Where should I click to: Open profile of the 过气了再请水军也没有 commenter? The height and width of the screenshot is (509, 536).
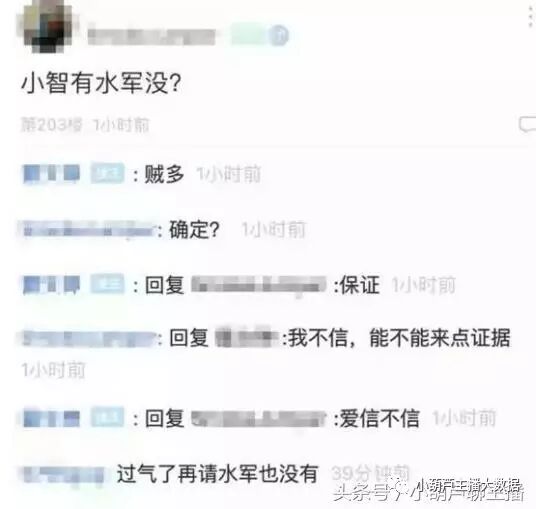pos(64,474)
